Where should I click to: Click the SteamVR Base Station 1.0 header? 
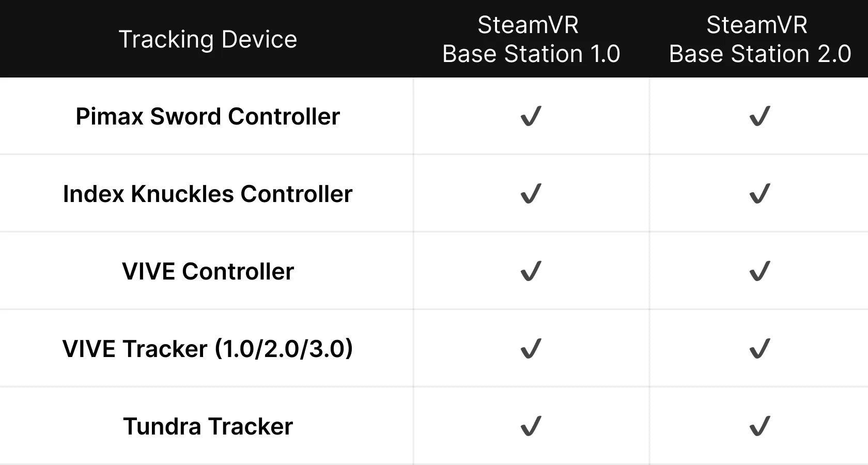pyautogui.click(x=531, y=39)
